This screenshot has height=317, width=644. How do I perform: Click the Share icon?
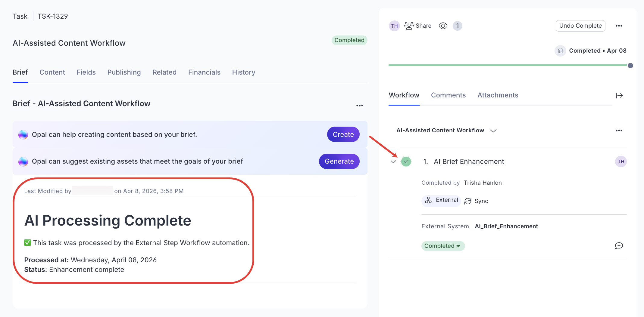pyautogui.click(x=409, y=26)
